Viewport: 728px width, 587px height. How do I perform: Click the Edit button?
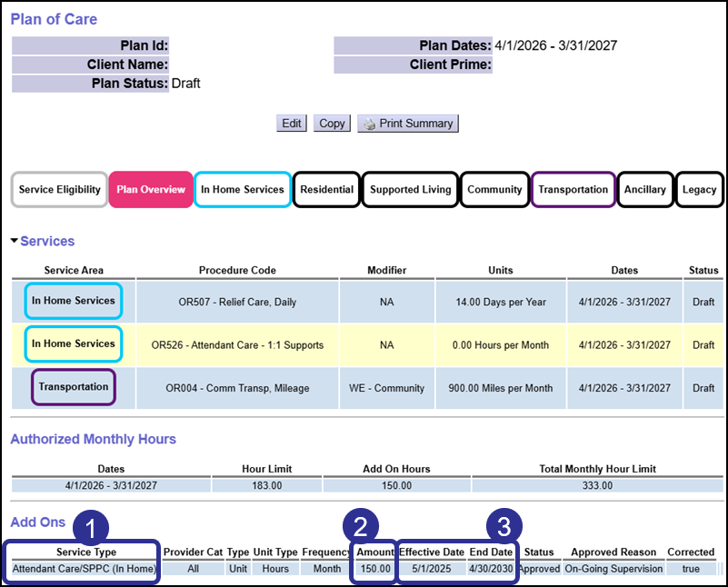pyautogui.click(x=291, y=123)
